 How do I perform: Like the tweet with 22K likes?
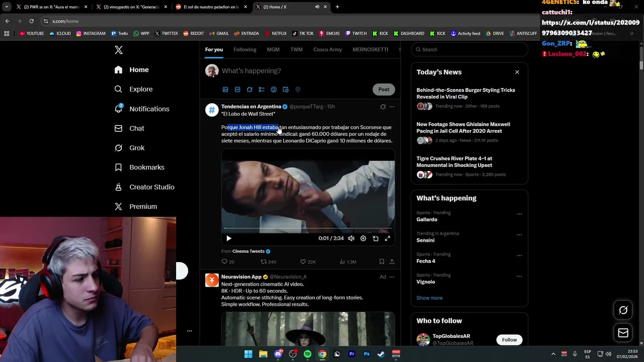(308, 262)
